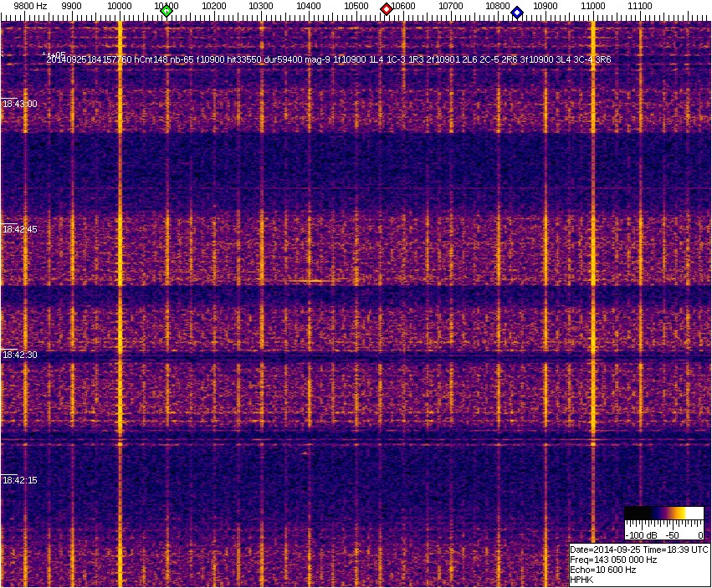Image resolution: width=712 pixels, height=588 pixels.
Task: Click the Date and Time UTC info line
Action: (x=639, y=550)
